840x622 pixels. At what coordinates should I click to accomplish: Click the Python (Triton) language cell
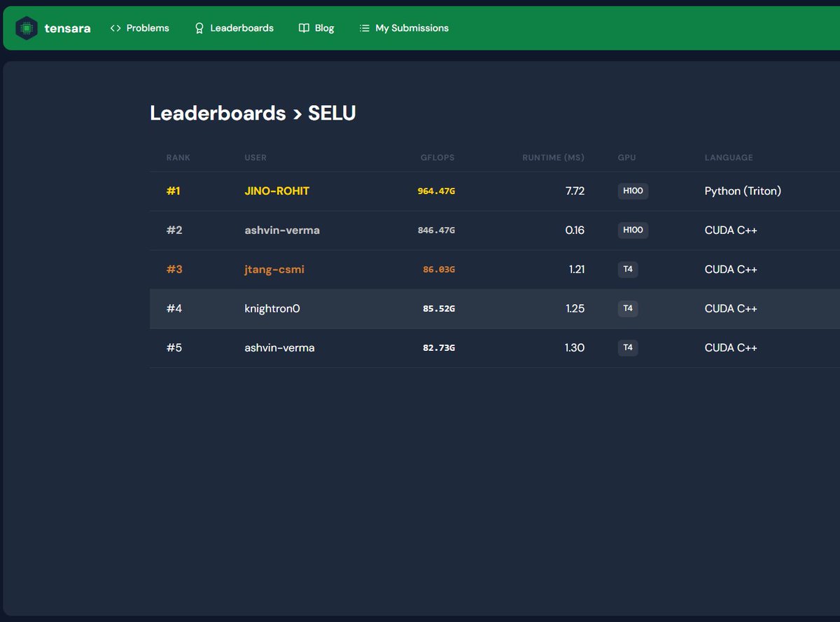click(743, 191)
